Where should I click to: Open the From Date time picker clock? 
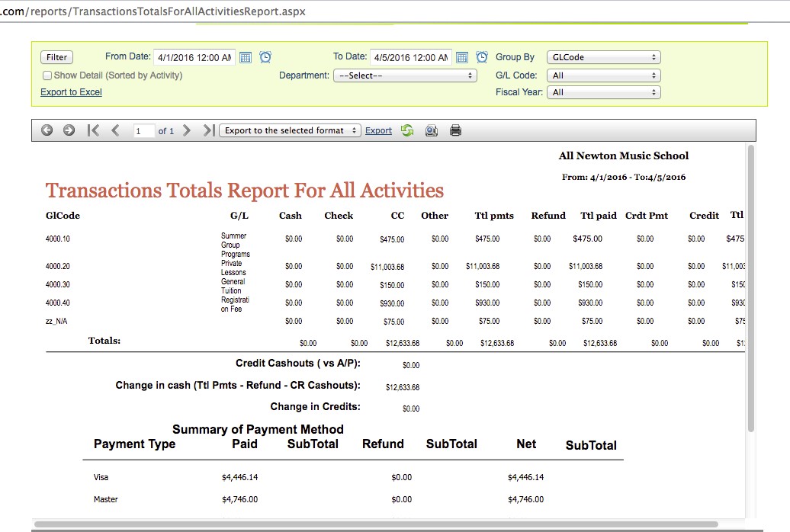pyautogui.click(x=265, y=57)
